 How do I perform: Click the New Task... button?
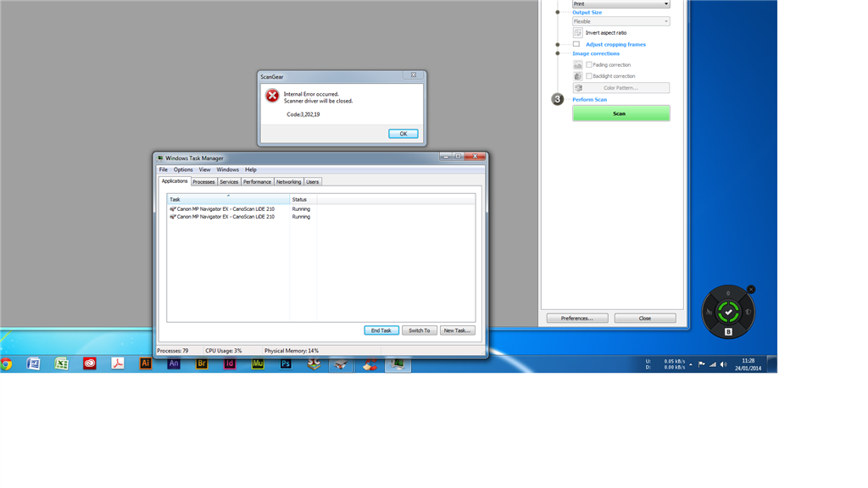[457, 330]
